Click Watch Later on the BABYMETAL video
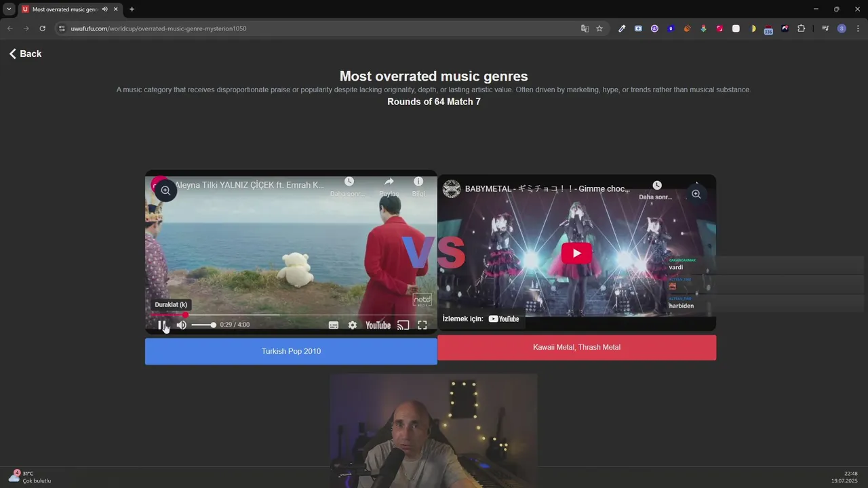This screenshot has width=868, height=488. (x=656, y=186)
